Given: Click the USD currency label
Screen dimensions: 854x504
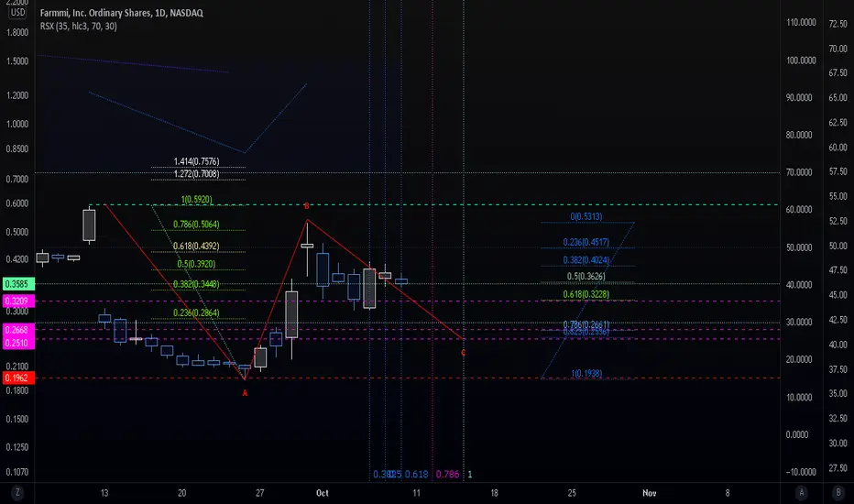Looking at the screenshot, I should [17, 12].
